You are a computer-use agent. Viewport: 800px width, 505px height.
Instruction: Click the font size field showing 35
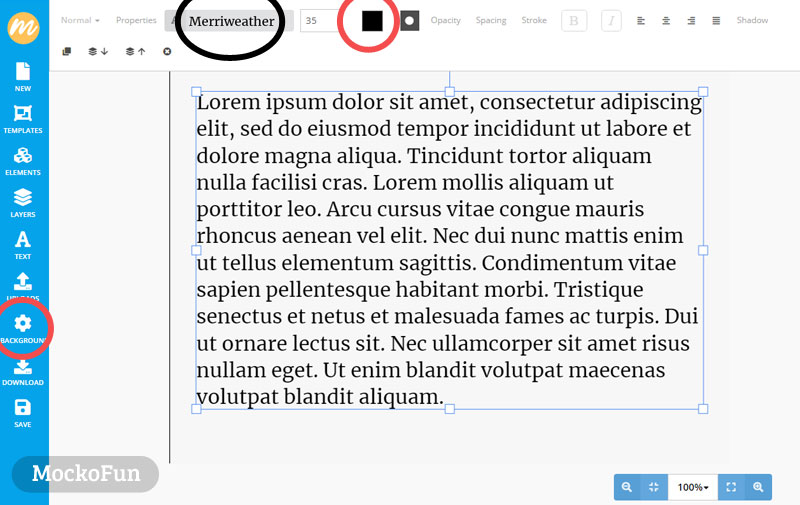319,21
